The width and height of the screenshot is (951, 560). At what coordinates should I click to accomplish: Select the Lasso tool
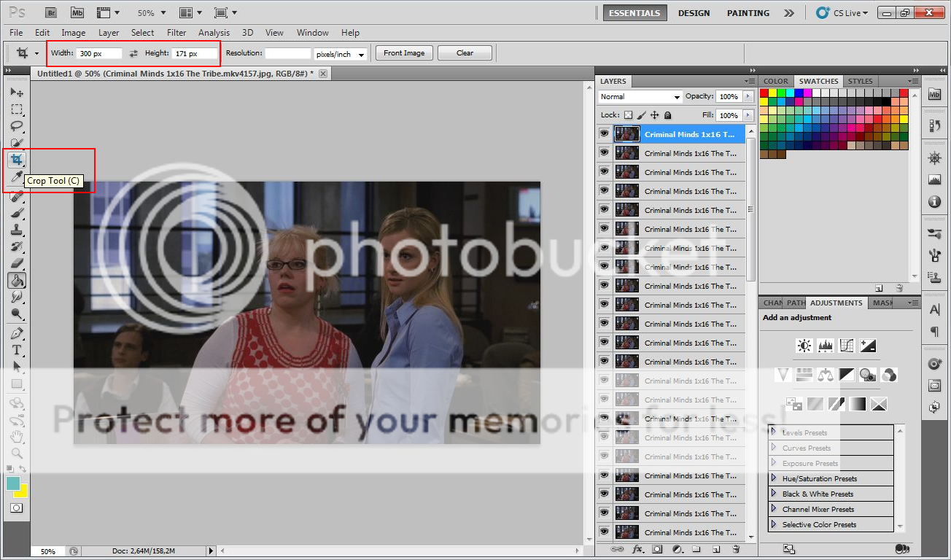click(17, 125)
